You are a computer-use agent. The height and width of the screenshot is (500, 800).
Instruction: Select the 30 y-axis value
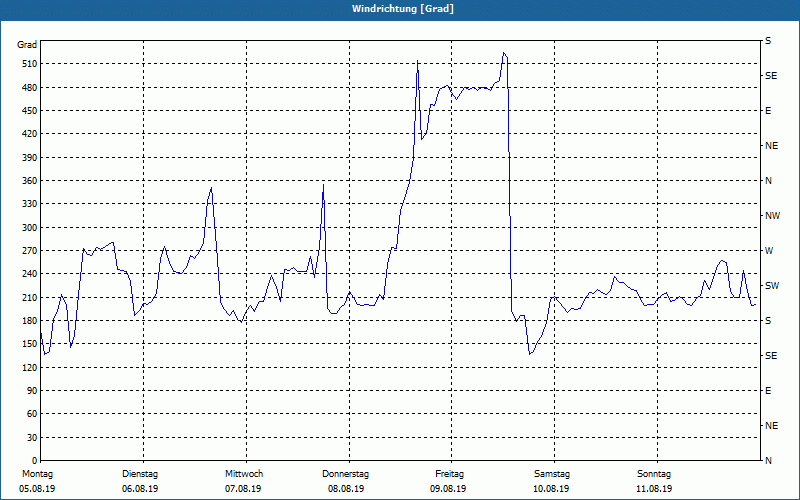33,438
